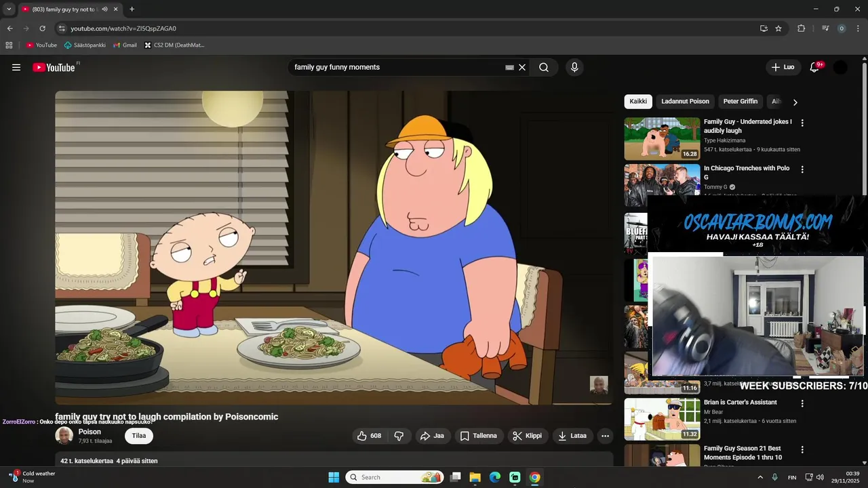Open Windows taskbar Search box
The width and height of the screenshot is (868, 488).
(x=395, y=477)
